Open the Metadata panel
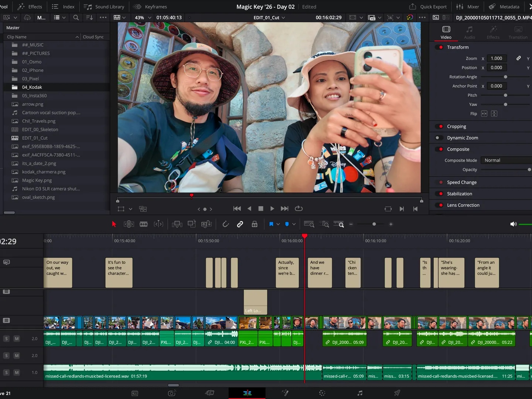 pos(504,7)
